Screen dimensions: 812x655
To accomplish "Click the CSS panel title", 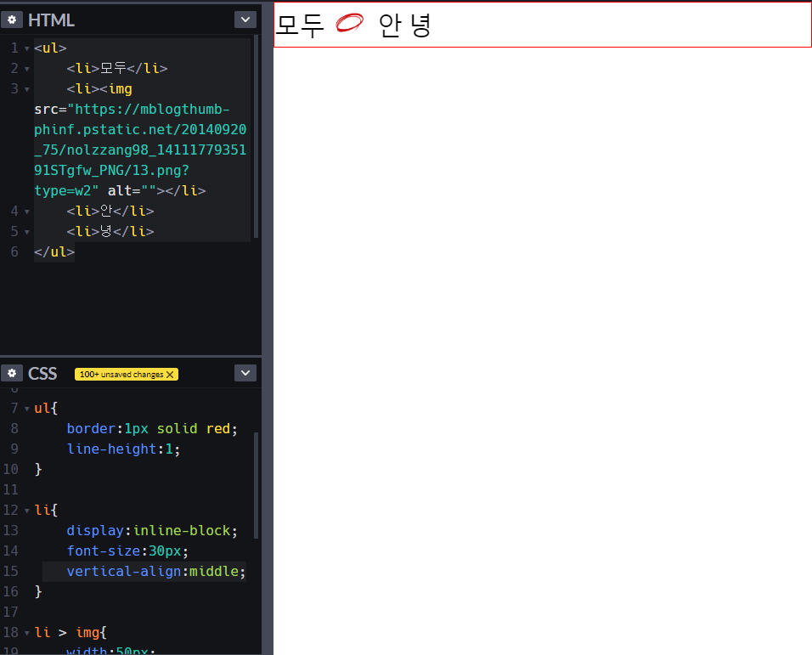I will click(42, 373).
